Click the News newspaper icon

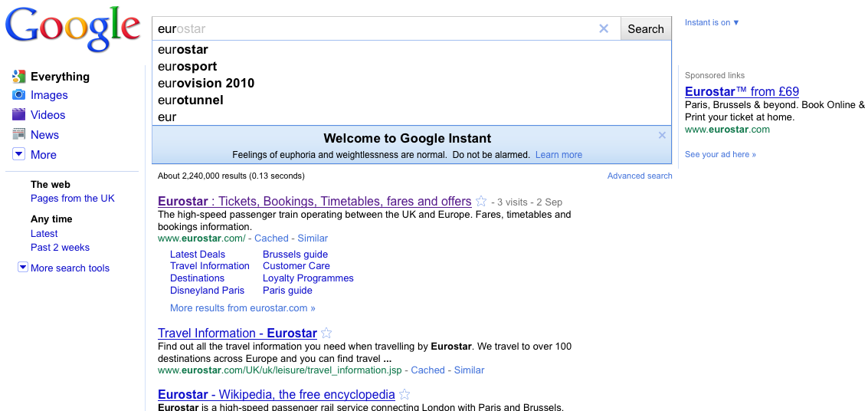(19, 134)
